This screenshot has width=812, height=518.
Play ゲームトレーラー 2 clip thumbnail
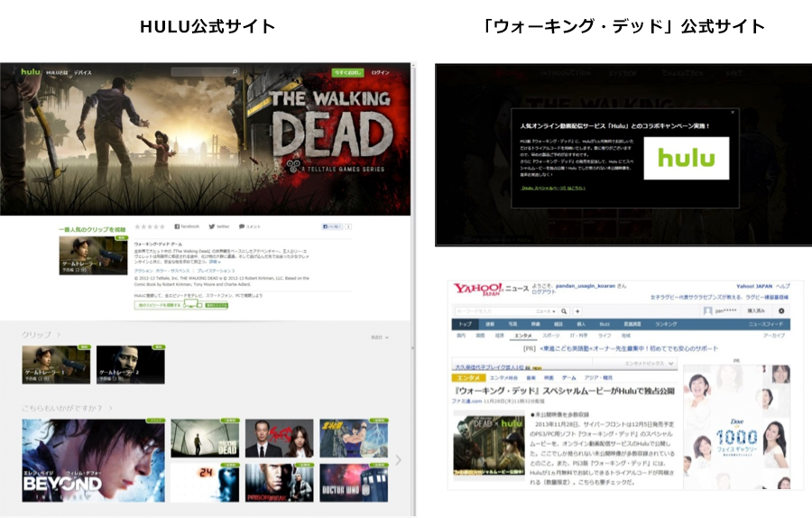pos(131,365)
